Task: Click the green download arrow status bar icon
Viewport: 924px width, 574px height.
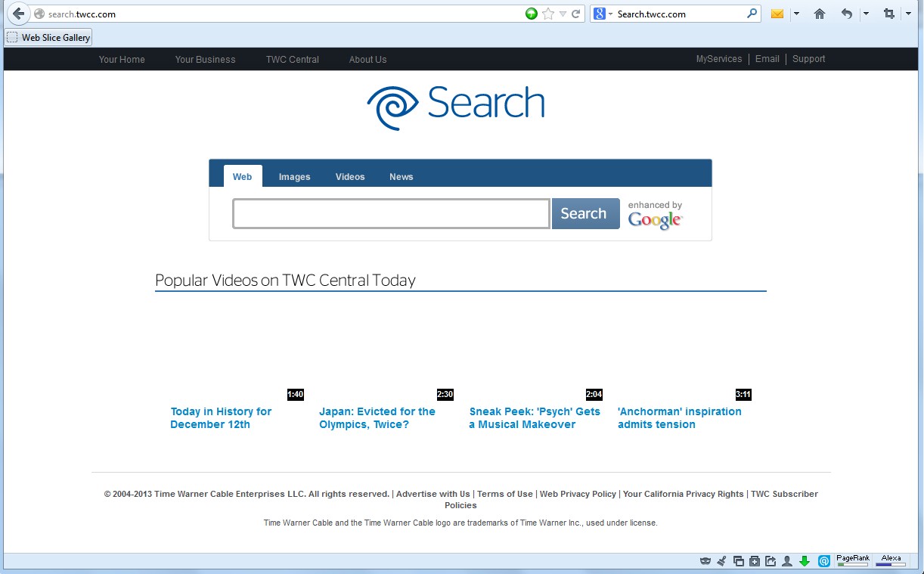Action: pos(805,561)
